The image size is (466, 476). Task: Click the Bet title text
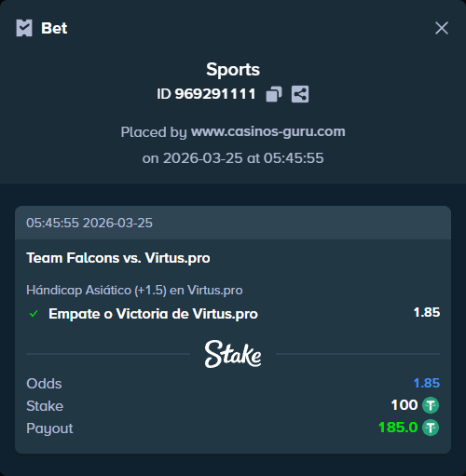(54, 28)
